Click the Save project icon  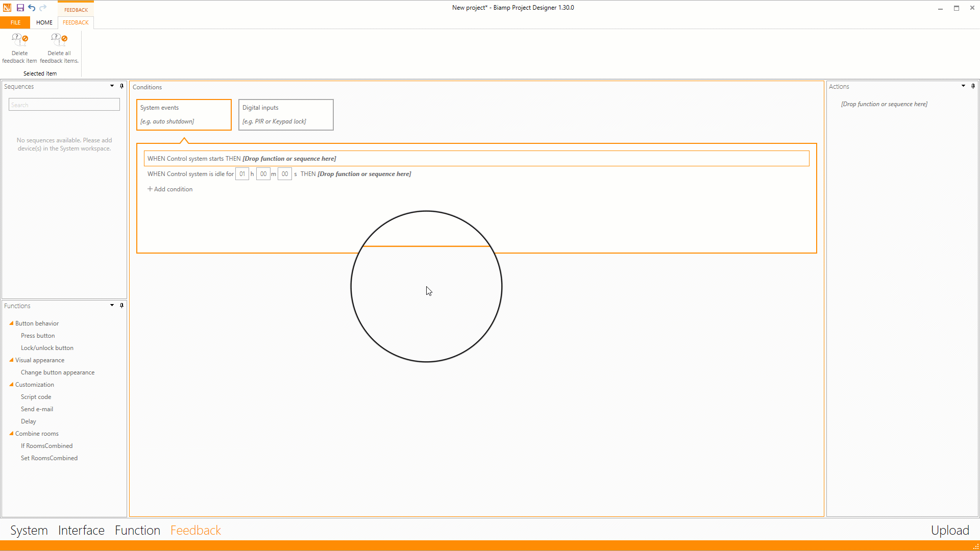[20, 8]
